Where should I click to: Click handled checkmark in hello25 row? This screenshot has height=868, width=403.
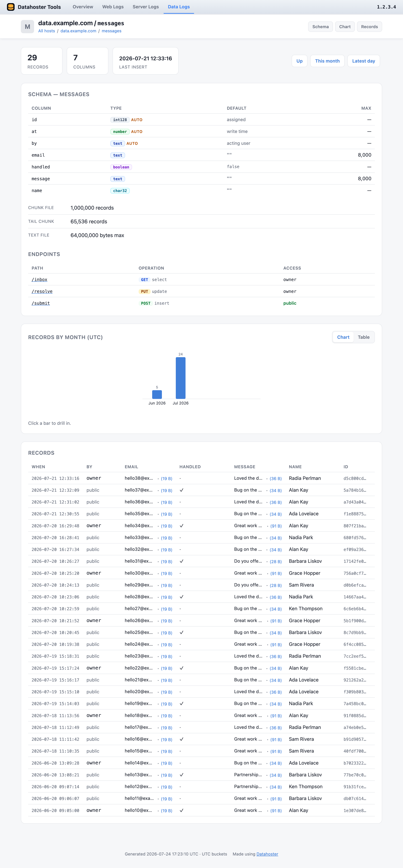click(x=182, y=632)
